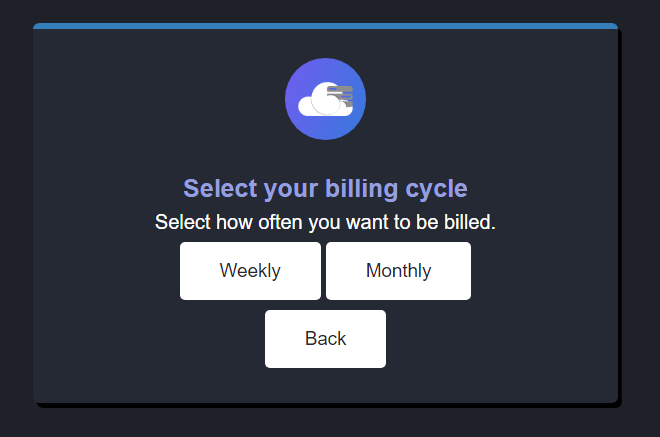Click the word 'Select' starting the white subtitle
Viewport: 660px width, 437px height.
tap(183, 222)
